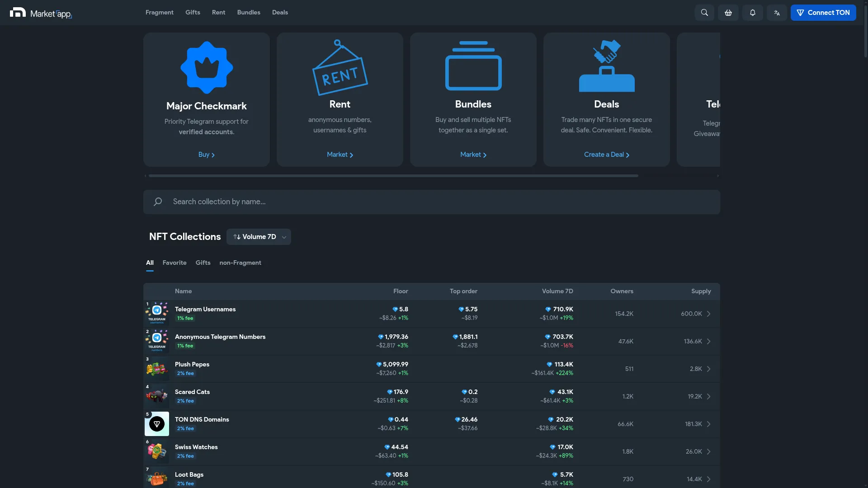Viewport: 868px width, 488px height.
Task: Switch to the Gifts collections tab
Action: click(x=203, y=263)
